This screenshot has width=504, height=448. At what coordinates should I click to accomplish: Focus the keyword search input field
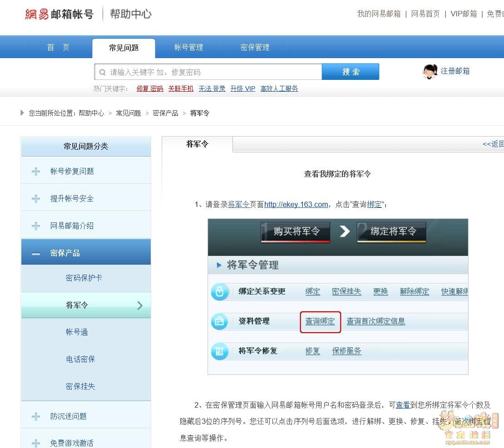click(208, 72)
